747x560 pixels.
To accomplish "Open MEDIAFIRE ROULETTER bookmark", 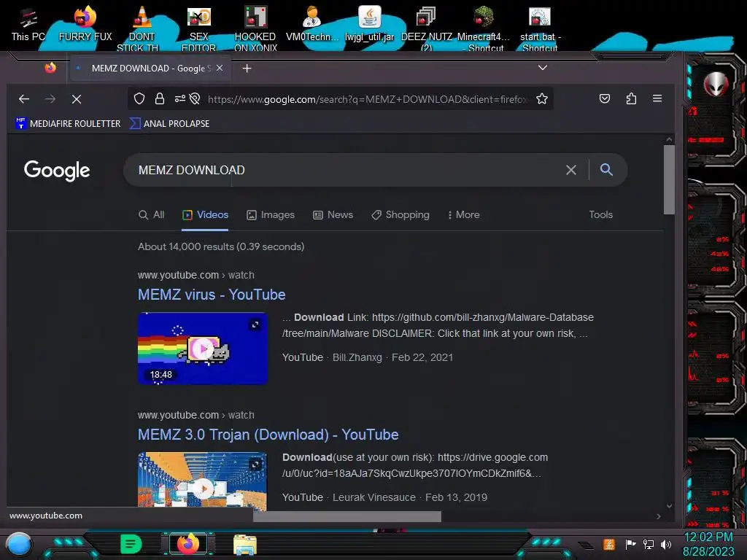I will pyautogui.click(x=68, y=123).
